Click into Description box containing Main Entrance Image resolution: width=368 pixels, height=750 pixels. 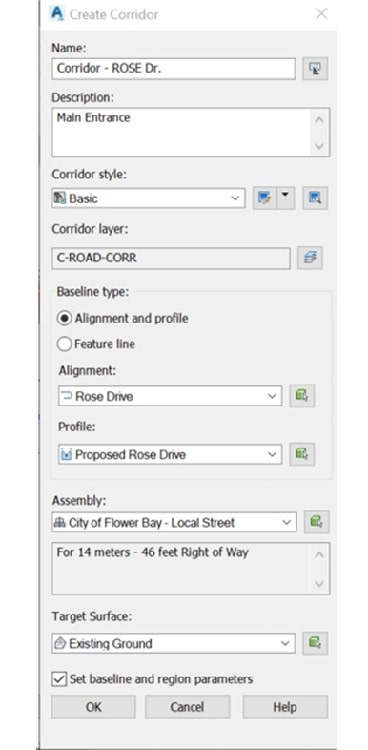tap(181, 132)
